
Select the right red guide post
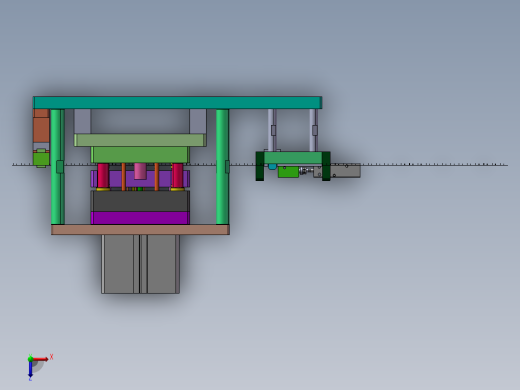[x=177, y=176]
